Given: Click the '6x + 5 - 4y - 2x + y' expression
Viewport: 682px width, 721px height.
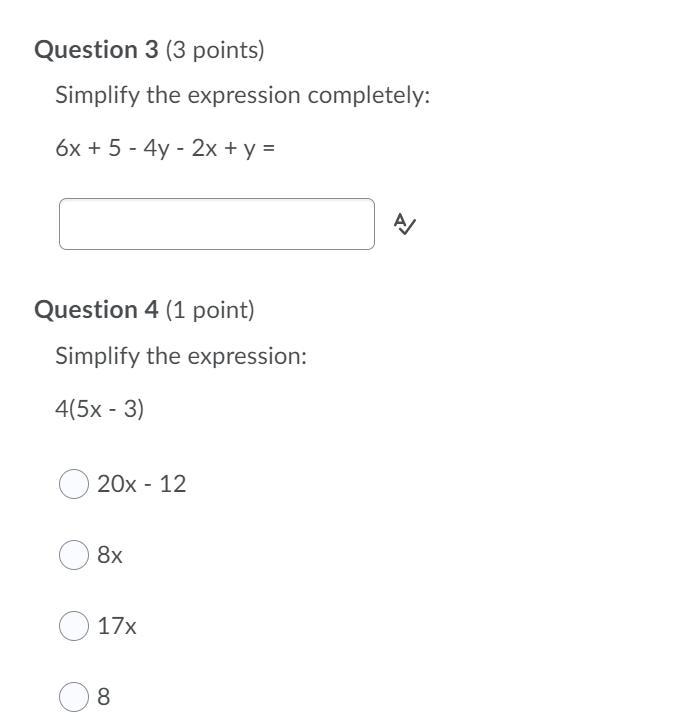Looking at the screenshot, I should (x=155, y=148).
